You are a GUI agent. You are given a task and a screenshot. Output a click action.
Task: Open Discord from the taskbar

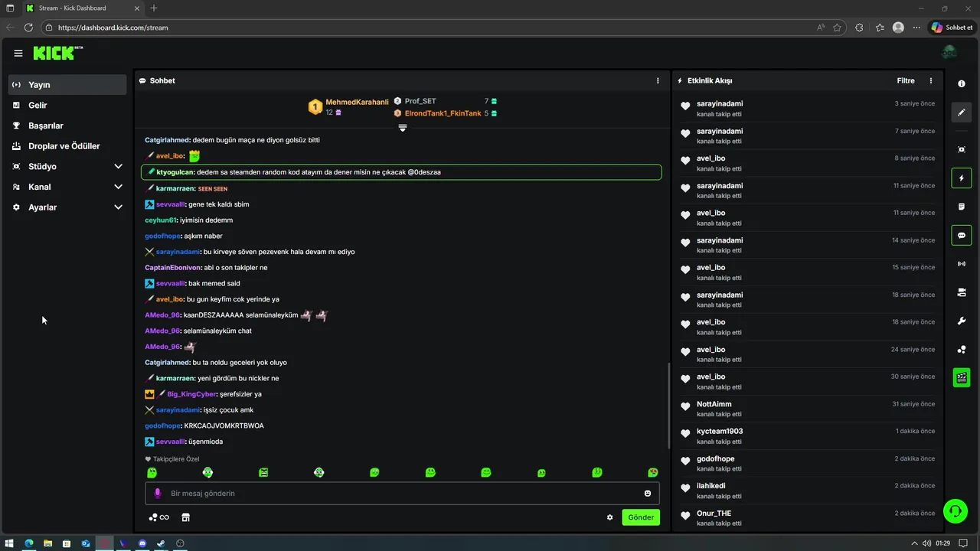click(142, 543)
